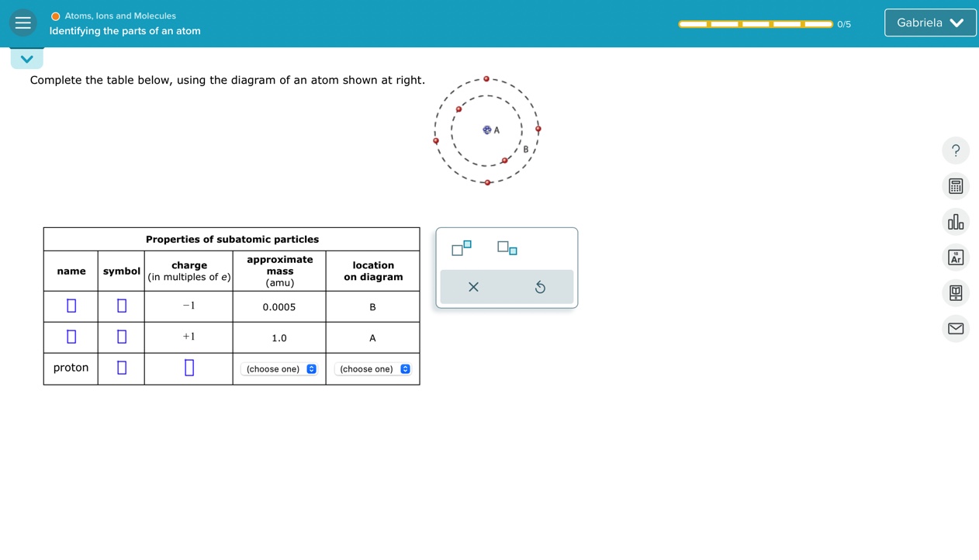Collapse the question panel with the chevron
This screenshot has width=979, height=560.
click(26, 57)
